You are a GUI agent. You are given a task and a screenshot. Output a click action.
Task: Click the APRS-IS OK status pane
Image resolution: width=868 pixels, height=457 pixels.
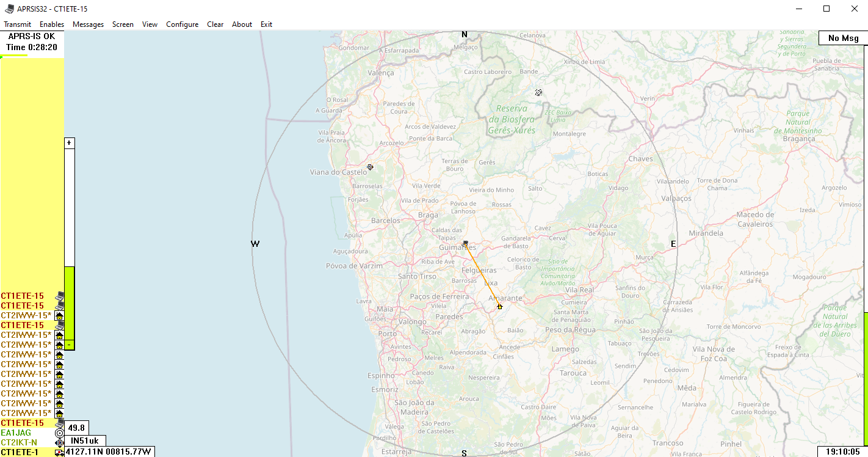click(x=32, y=37)
